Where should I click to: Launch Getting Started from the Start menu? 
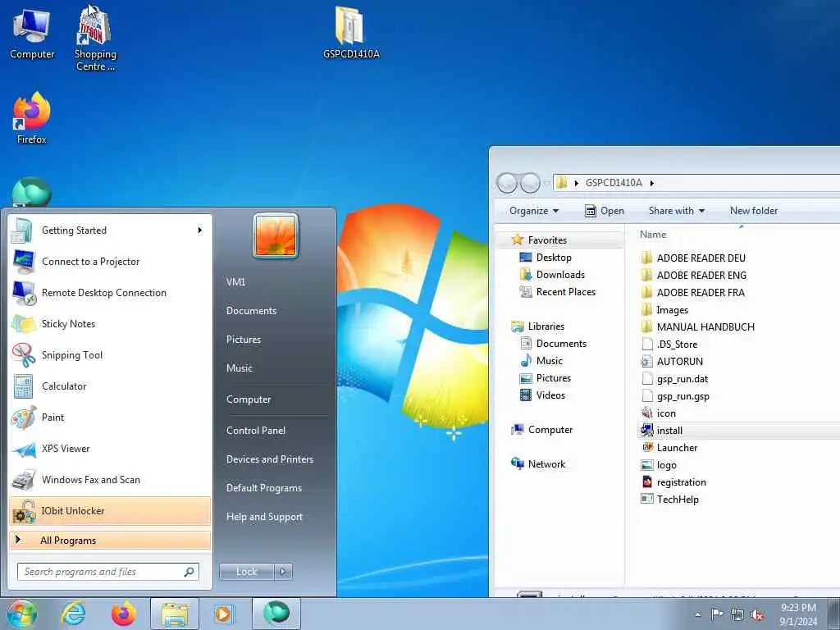pyautogui.click(x=110, y=231)
